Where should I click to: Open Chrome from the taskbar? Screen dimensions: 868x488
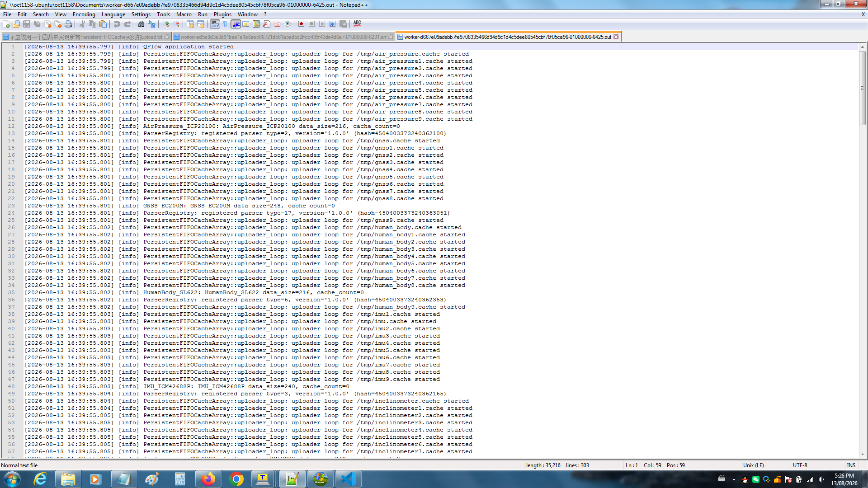point(236,479)
